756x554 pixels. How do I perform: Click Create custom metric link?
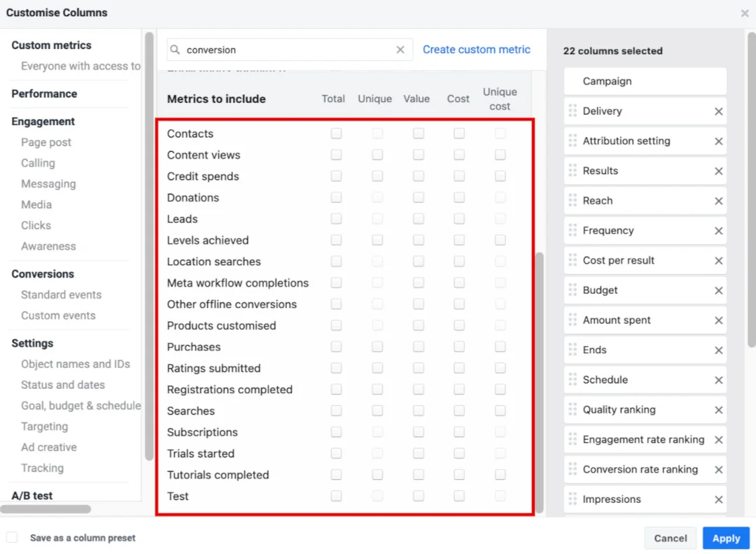pyautogui.click(x=477, y=50)
